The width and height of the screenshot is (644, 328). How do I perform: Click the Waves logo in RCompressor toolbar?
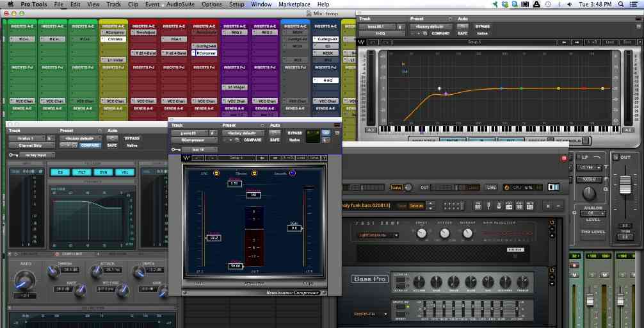[x=186, y=158]
